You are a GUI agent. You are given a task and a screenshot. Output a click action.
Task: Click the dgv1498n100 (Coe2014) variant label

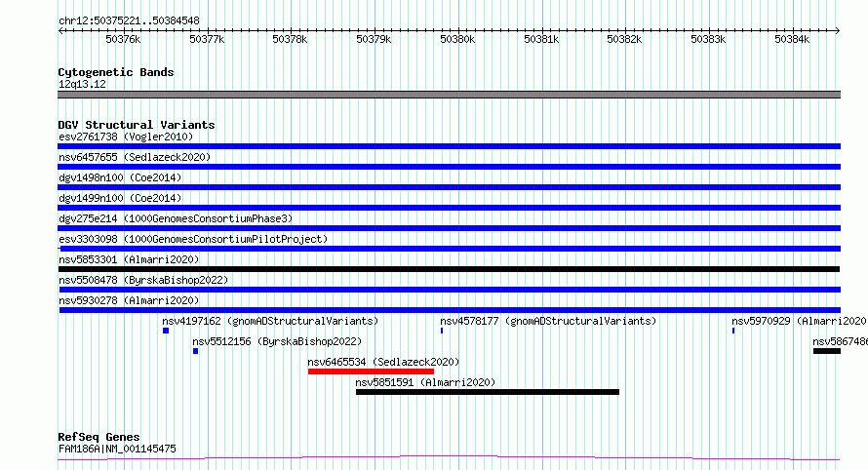coord(120,177)
